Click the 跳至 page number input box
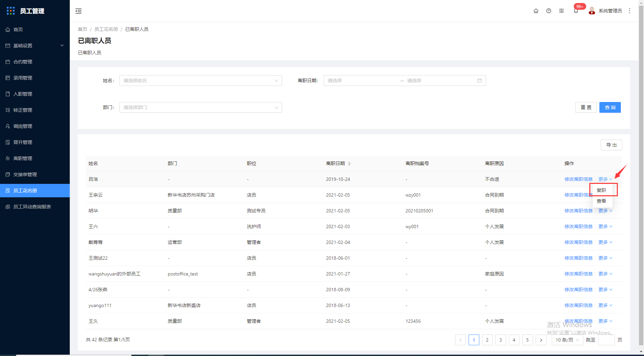 606,340
